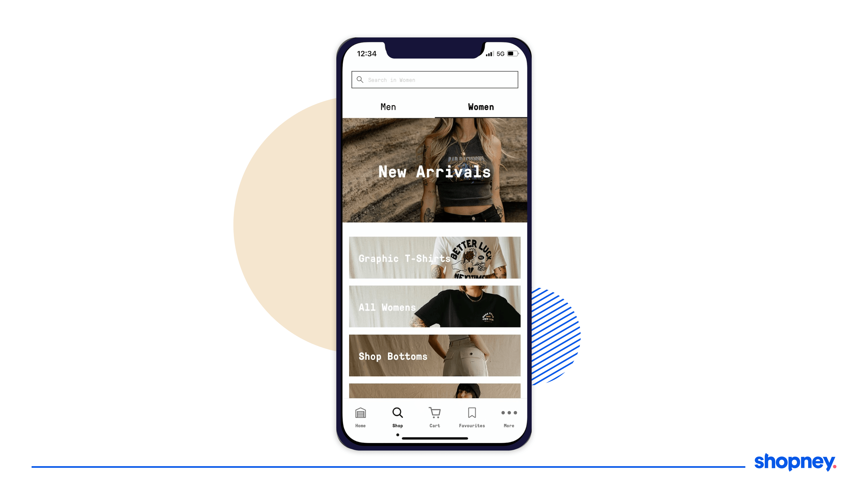Viewport: 868px width, 488px height.
Task: Tap the Shop icon in bottom nav
Action: coord(397,415)
